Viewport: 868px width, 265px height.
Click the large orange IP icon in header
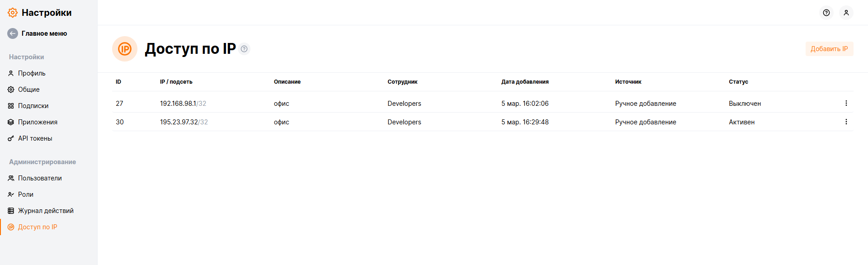click(125, 49)
